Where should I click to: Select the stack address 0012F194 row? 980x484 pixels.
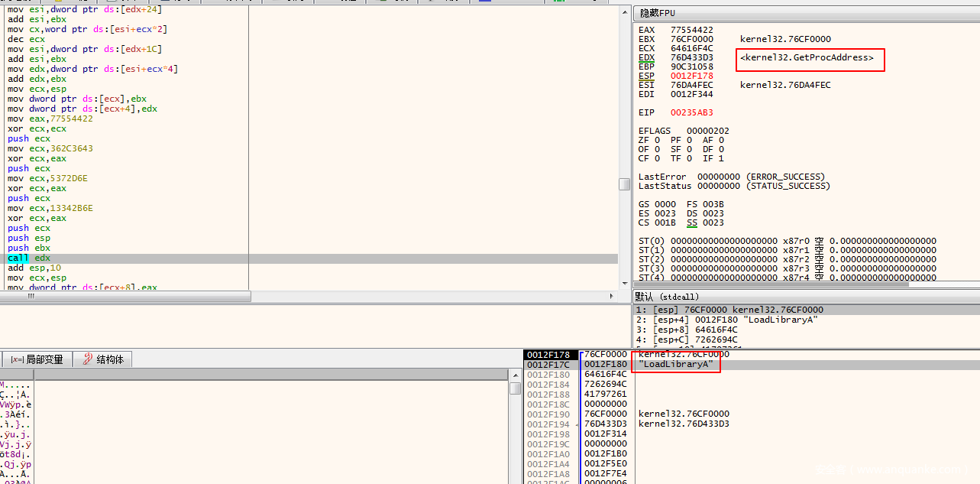pos(548,424)
